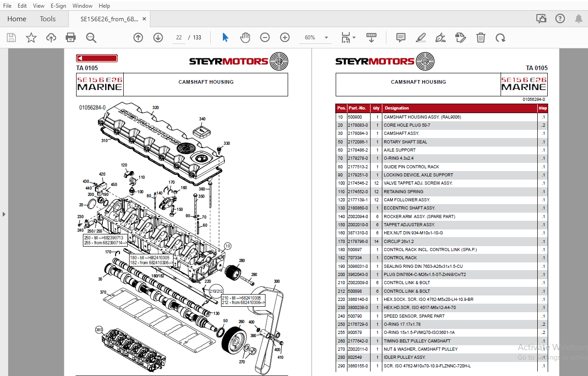Delete with the trash can icon
Screen dimensions: 588x376
pyautogui.click(x=481, y=38)
